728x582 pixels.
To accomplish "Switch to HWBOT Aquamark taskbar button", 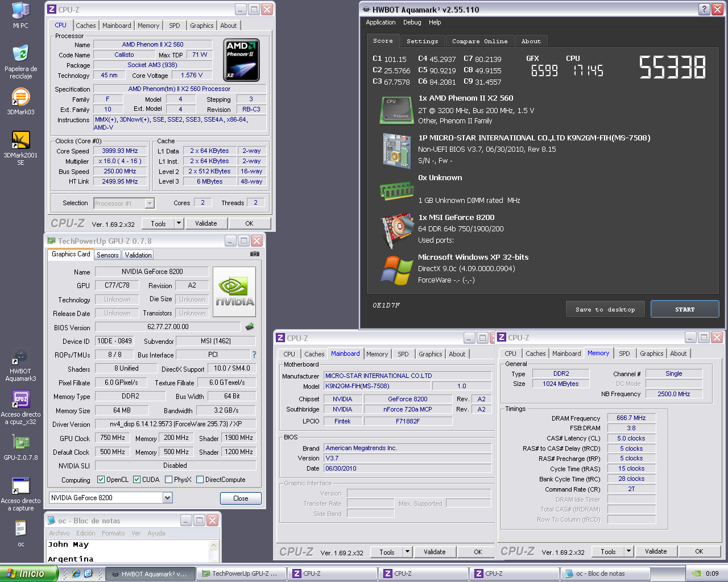I will tap(150, 573).
